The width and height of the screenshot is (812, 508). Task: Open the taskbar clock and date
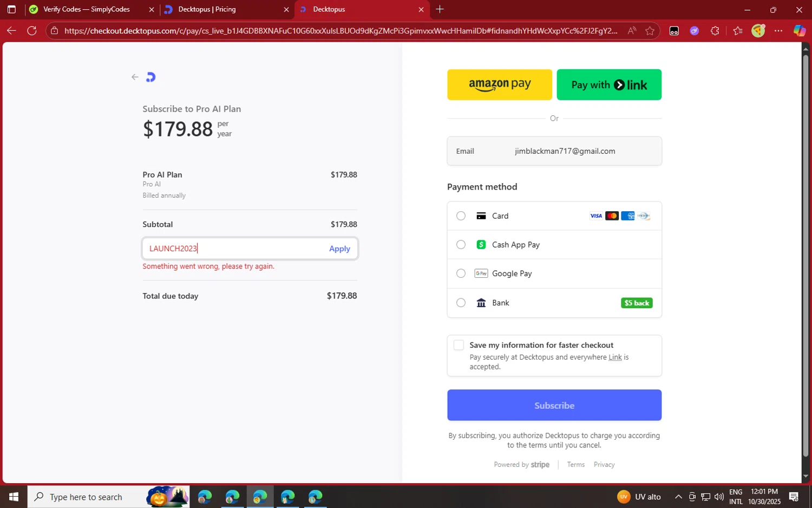click(x=764, y=497)
